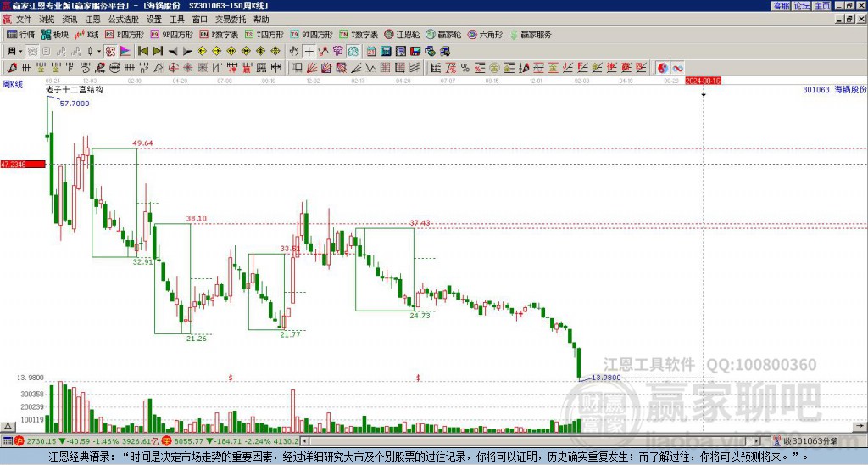This screenshot has height=465, width=868.
Task: Open the calendar icon in toolbar
Action: (371, 52)
